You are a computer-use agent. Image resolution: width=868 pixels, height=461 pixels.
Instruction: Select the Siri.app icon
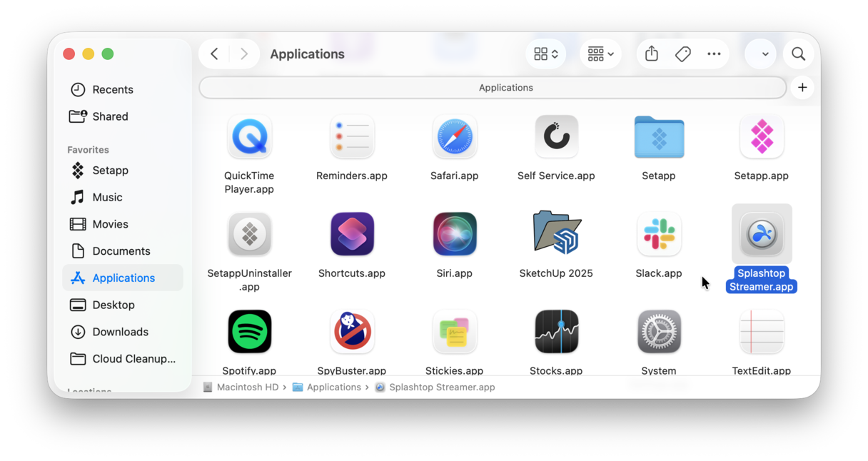pos(455,234)
